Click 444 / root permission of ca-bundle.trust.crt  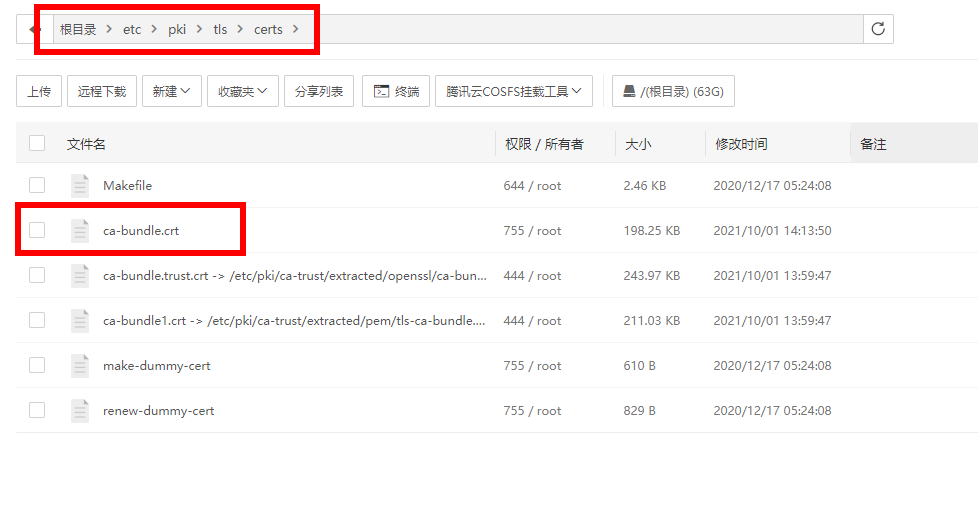click(x=533, y=275)
